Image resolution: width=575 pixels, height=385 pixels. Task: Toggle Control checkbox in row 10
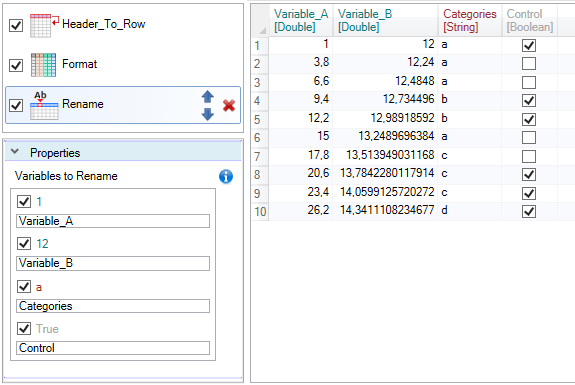point(529,211)
